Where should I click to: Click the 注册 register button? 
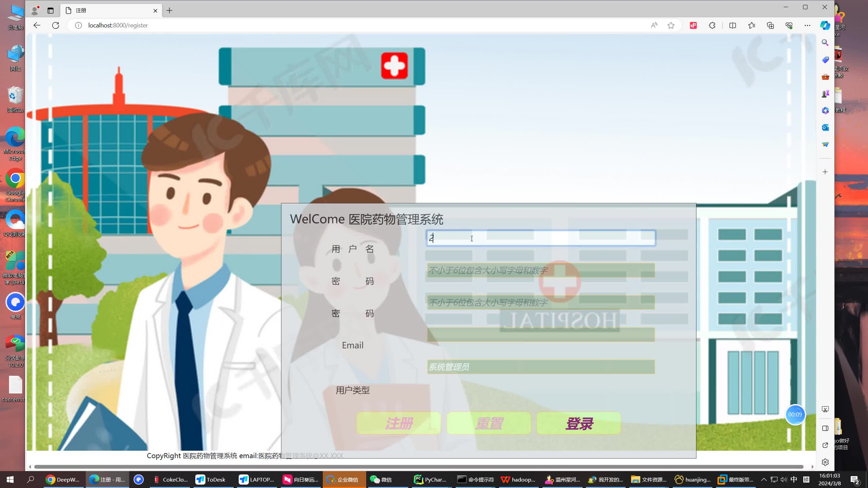tap(398, 423)
